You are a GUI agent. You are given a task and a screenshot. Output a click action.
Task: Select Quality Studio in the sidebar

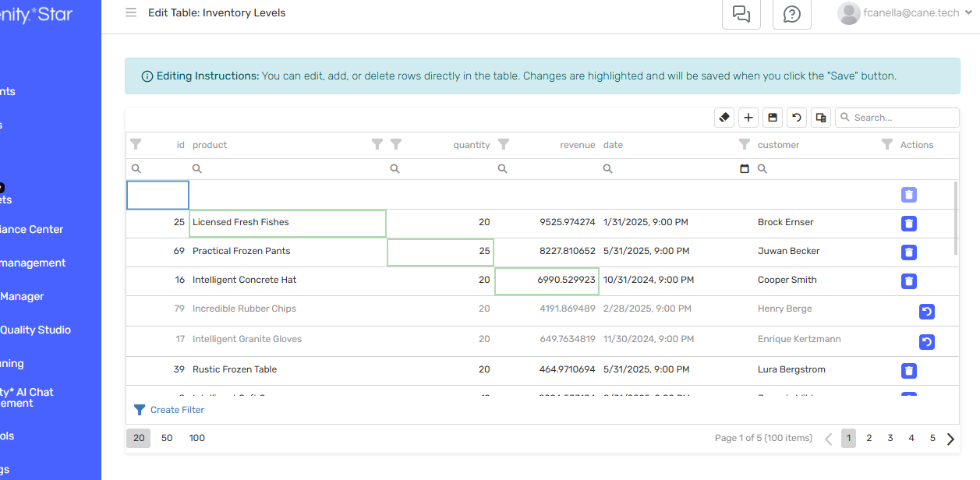pyautogui.click(x=35, y=330)
